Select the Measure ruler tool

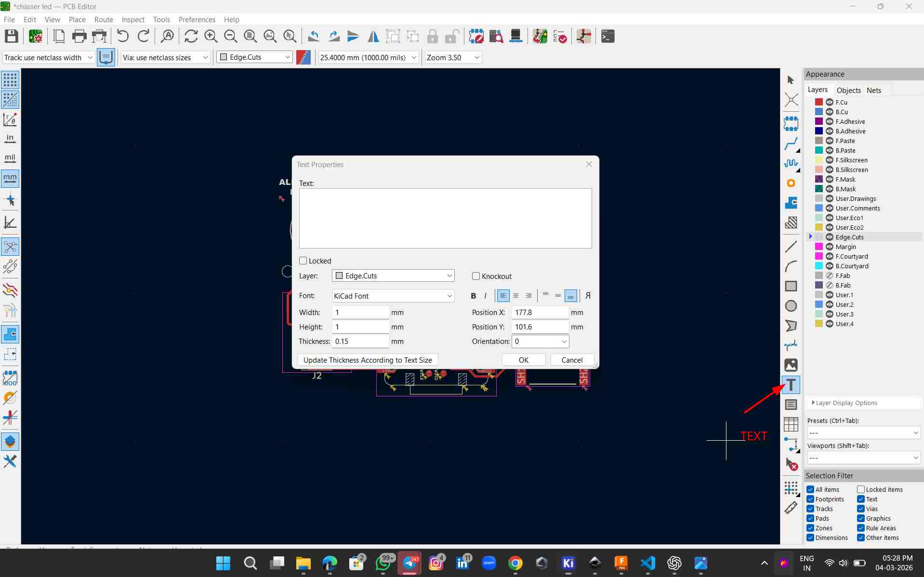click(791, 508)
